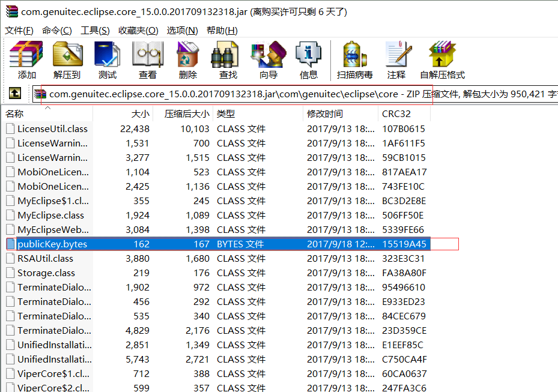This screenshot has width=558, height=392.
Task: Click size value 22,438
Action: pyautogui.click(x=135, y=129)
